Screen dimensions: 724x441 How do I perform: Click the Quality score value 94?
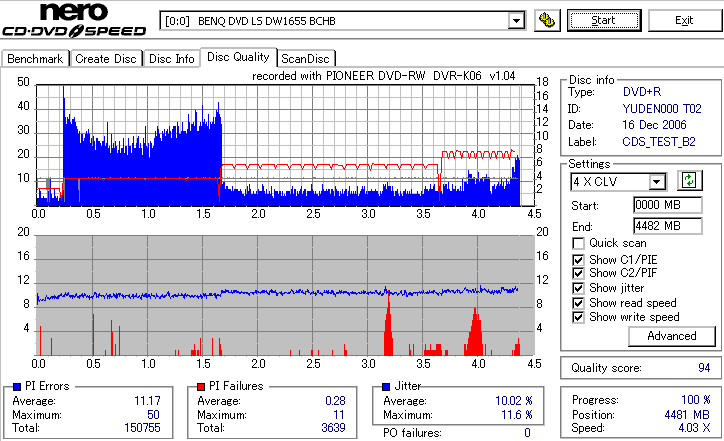pyautogui.click(x=704, y=368)
